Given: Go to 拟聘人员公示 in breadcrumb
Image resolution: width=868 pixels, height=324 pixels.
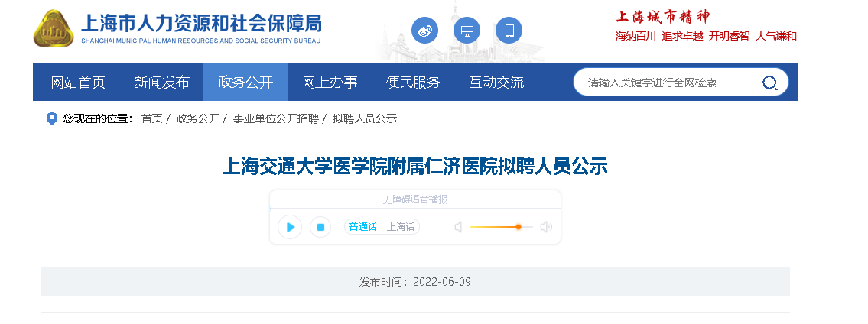Looking at the screenshot, I should pyautogui.click(x=365, y=119).
